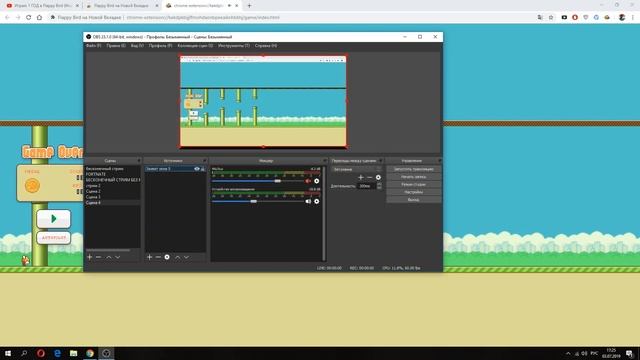640x360 pixels.
Task: Remove scene transition with minus icon
Action: [369, 178]
